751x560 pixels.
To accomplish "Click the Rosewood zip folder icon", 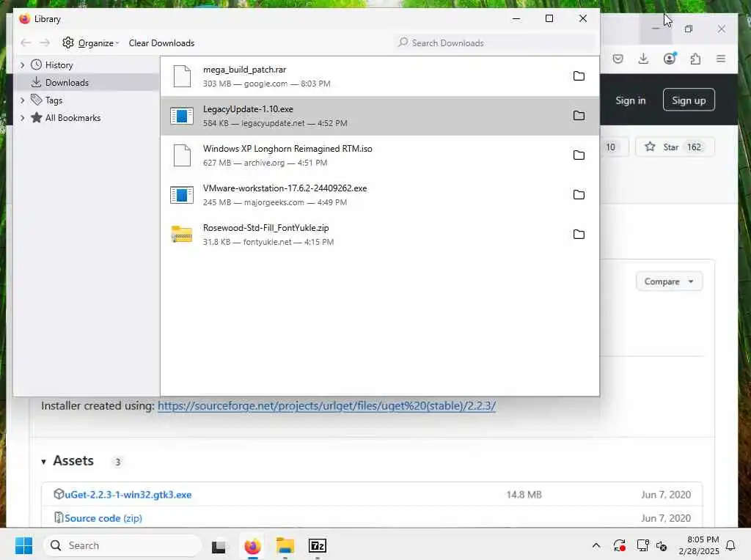I will coord(182,235).
